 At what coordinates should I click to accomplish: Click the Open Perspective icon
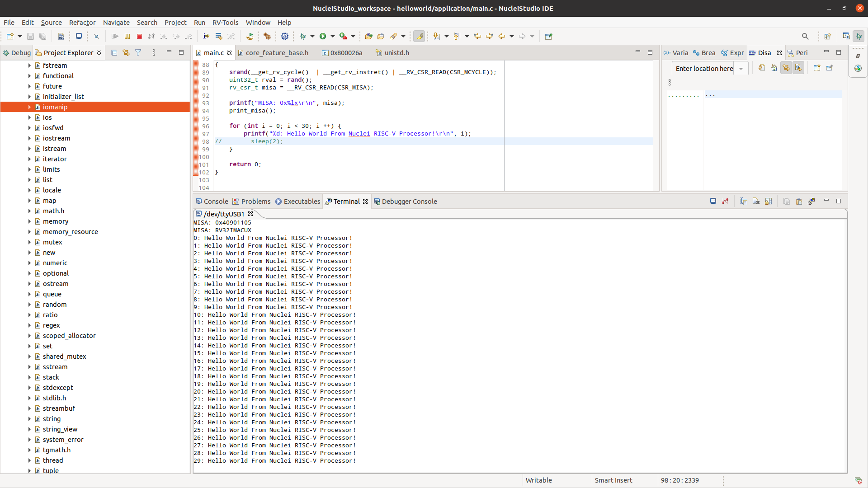point(827,36)
